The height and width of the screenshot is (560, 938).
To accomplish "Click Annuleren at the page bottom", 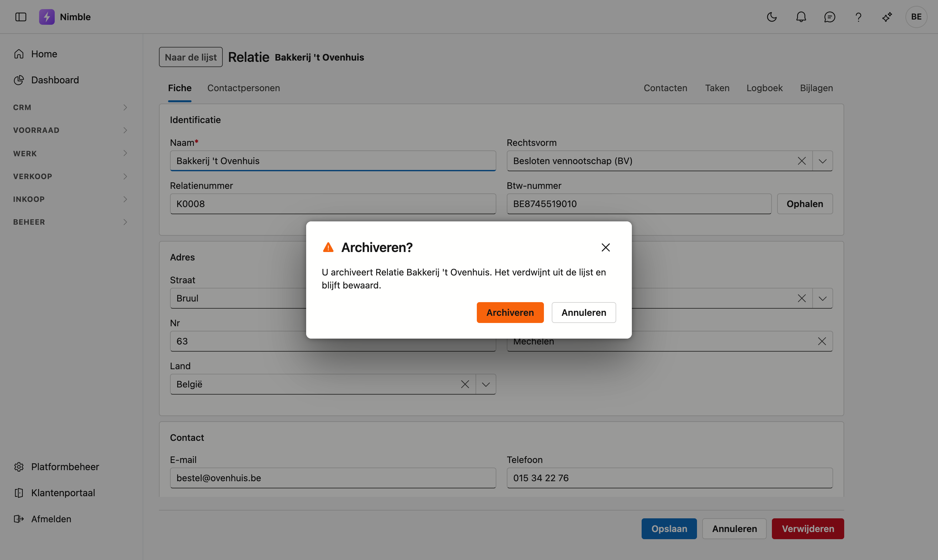I will [x=734, y=529].
